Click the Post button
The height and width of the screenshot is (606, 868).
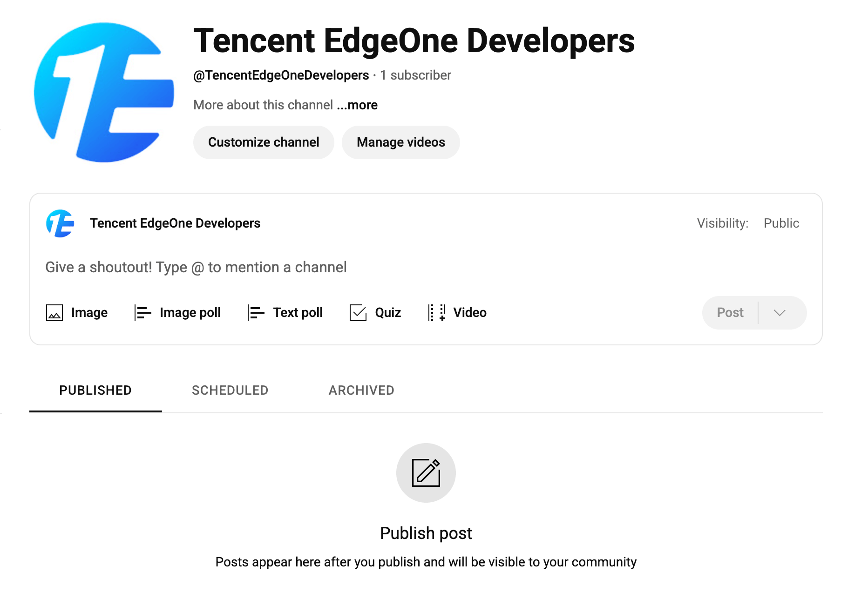(730, 313)
